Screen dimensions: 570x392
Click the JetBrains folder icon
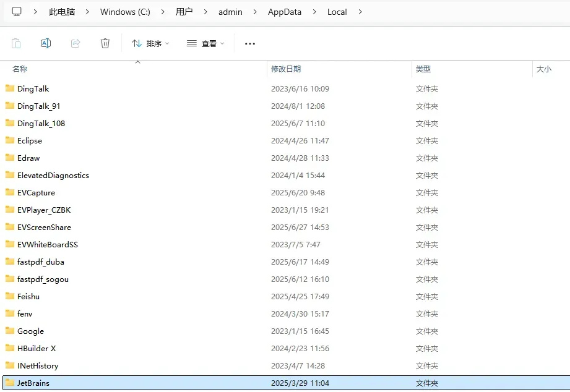(10, 383)
